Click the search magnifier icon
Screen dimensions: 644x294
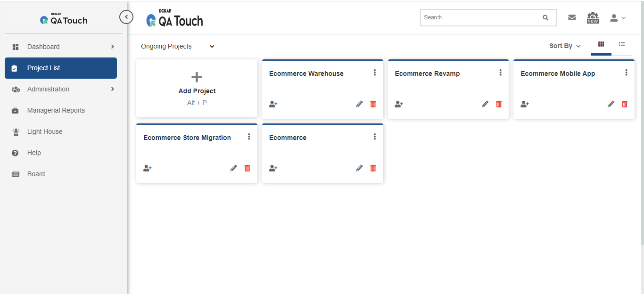pos(545,18)
